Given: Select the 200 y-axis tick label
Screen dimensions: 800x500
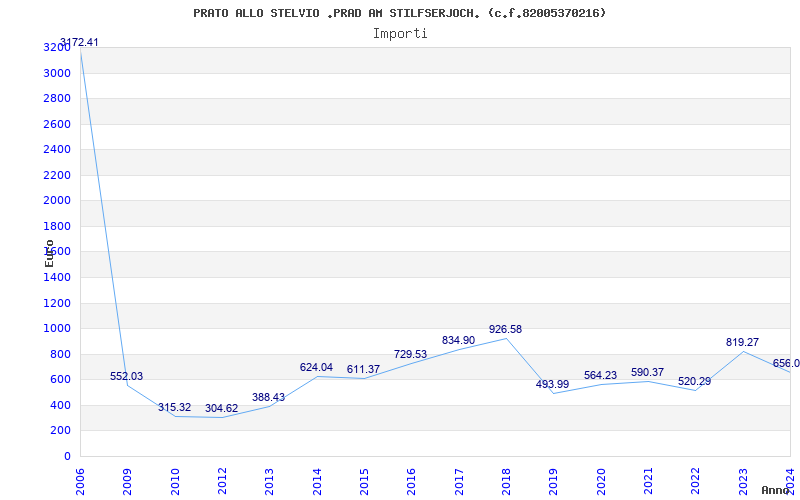Looking at the screenshot, I should (61, 431).
